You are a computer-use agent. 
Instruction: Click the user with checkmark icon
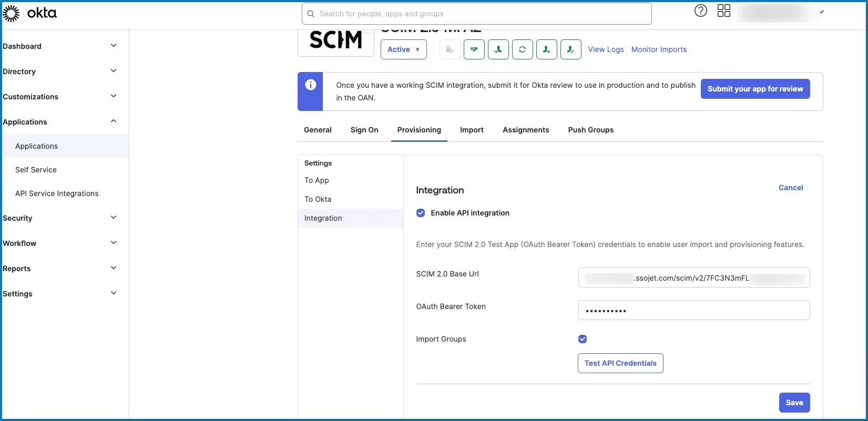coord(570,49)
